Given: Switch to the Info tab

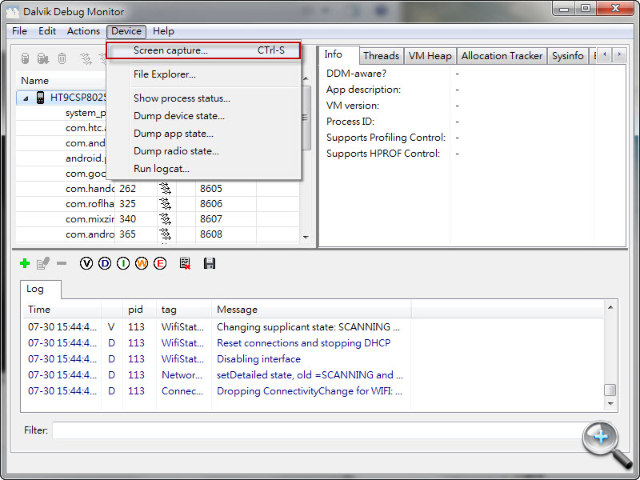Looking at the screenshot, I should tap(333, 54).
